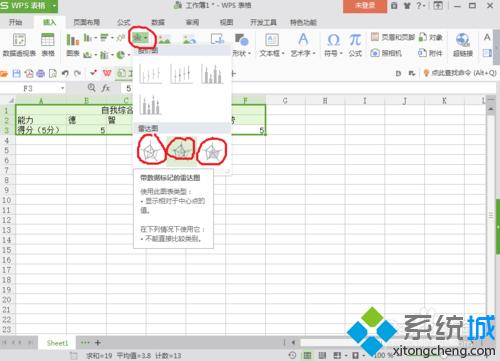
Task: Click the screenshot capture icon
Action: pyautogui.click(x=217, y=40)
